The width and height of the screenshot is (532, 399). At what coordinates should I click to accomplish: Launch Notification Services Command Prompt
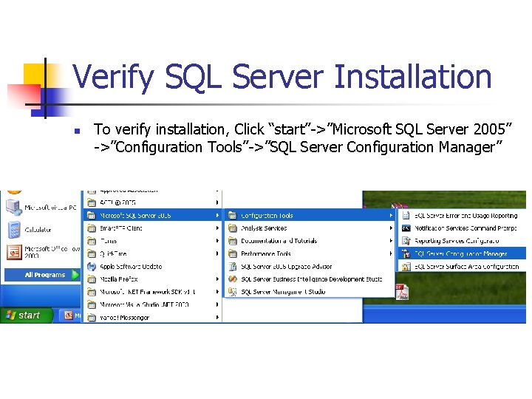[462, 228]
